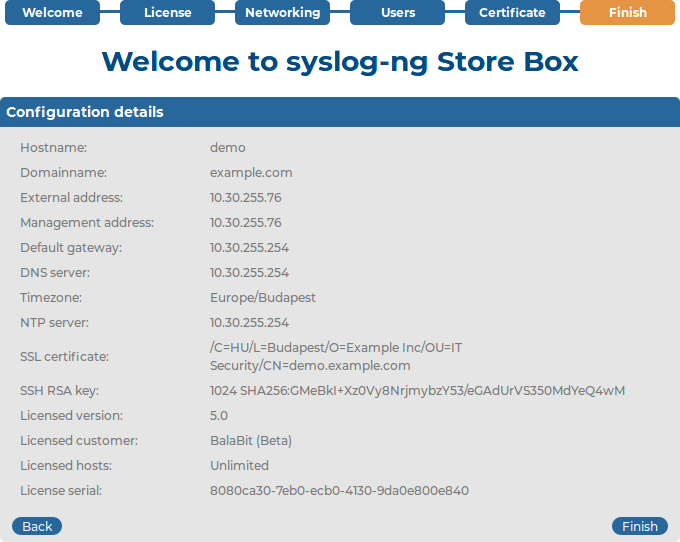Click the Configuration details header
Image resolution: width=680 pixels, height=542 pixels.
[x=340, y=112]
